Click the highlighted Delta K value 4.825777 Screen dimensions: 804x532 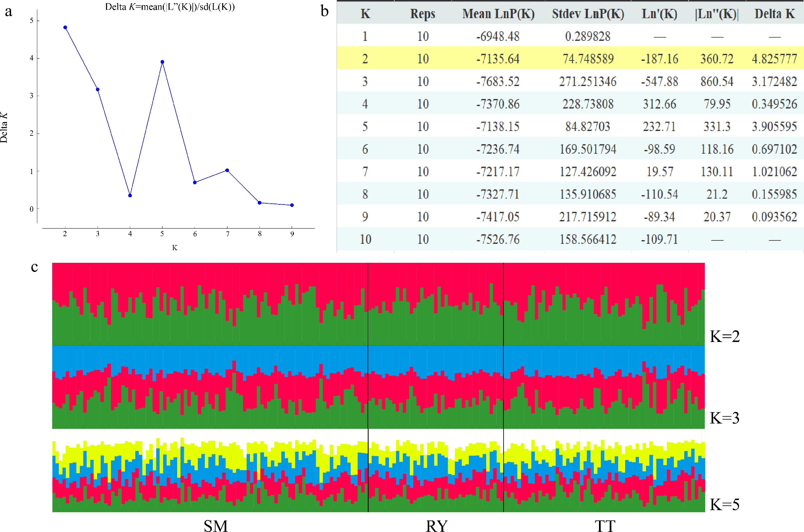[775, 59]
